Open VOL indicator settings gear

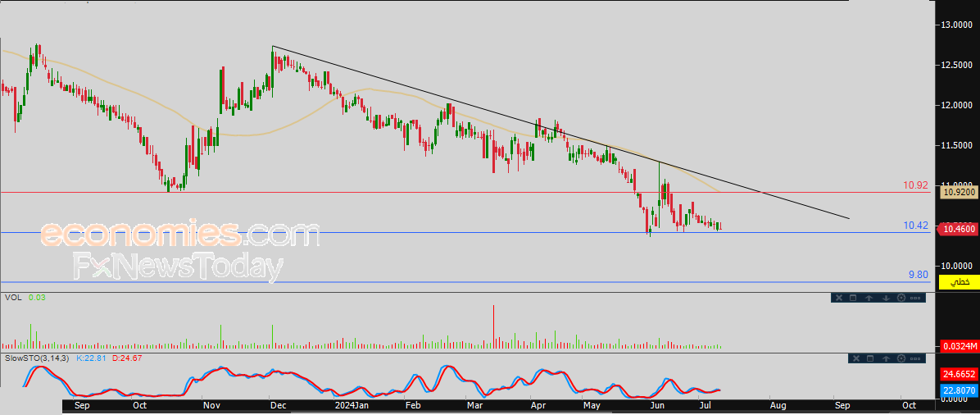[x=901, y=298]
